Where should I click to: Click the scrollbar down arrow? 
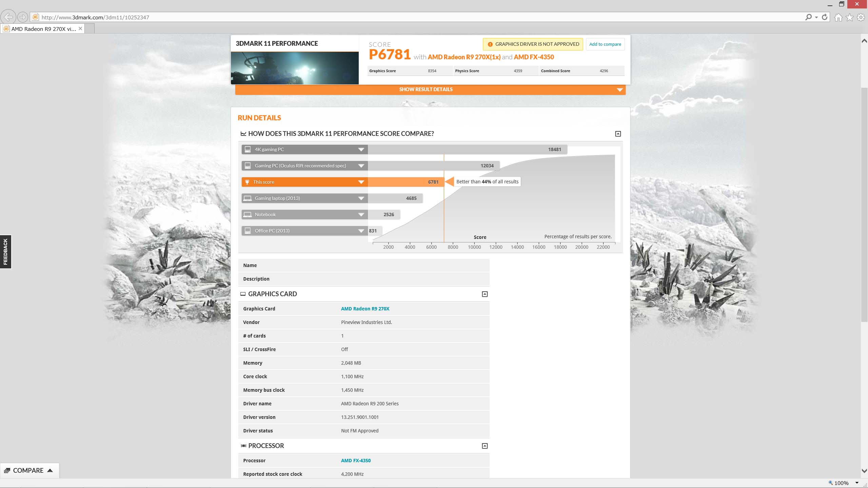864,471
